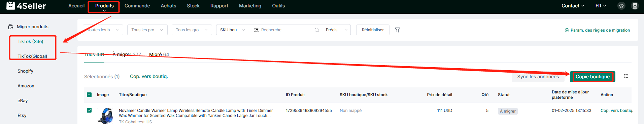Click the Migrer produits sidebar icon
Image resolution: width=644 pixels, height=124 pixels.
tap(11, 27)
